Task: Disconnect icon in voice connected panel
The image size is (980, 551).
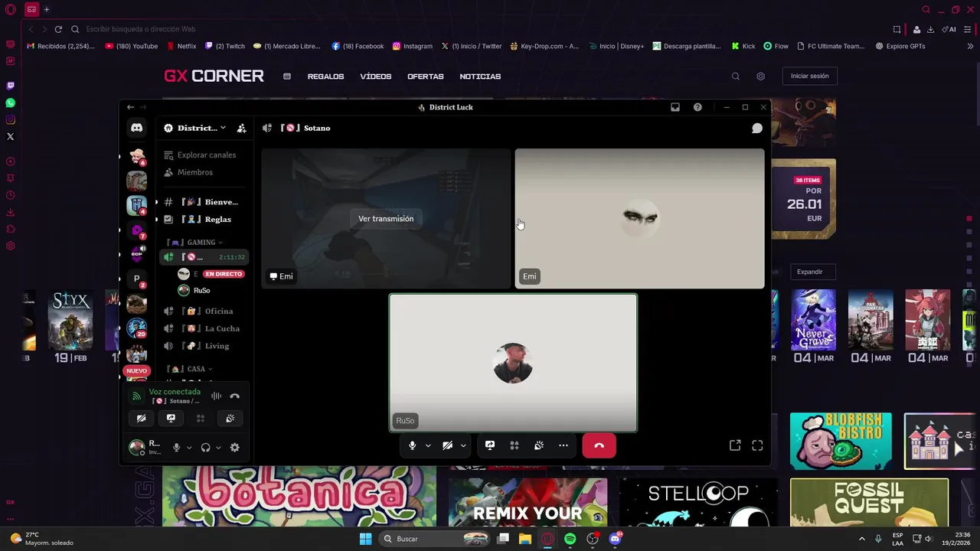Action: (x=234, y=396)
